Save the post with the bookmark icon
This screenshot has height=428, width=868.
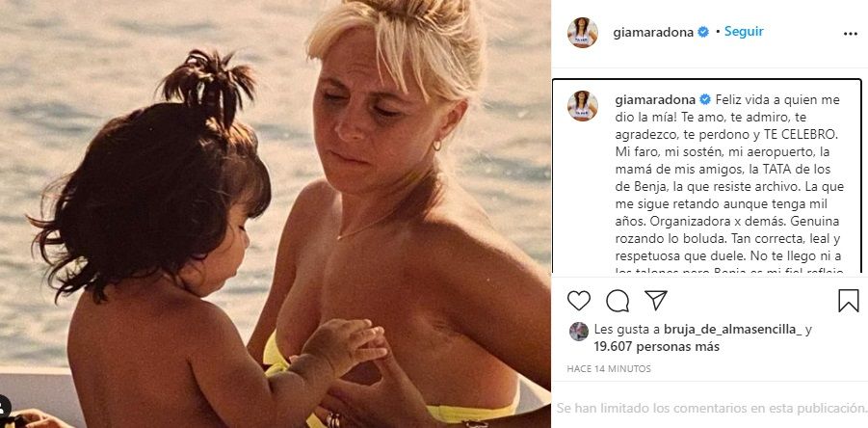click(x=848, y=301)
